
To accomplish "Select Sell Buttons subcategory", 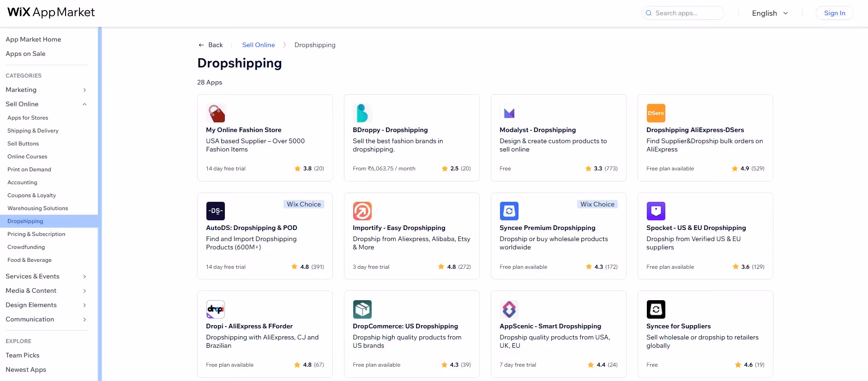I will [23, 144].
